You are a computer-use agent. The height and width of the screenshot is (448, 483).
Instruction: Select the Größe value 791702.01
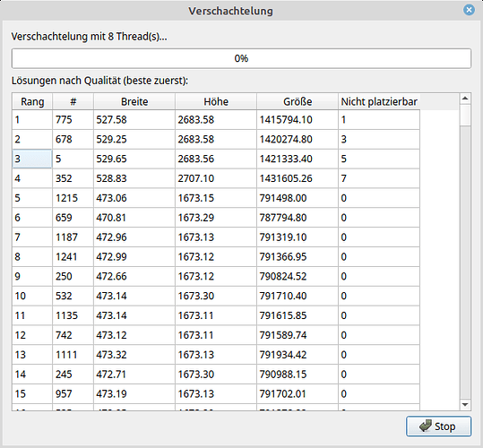(298, 394)
